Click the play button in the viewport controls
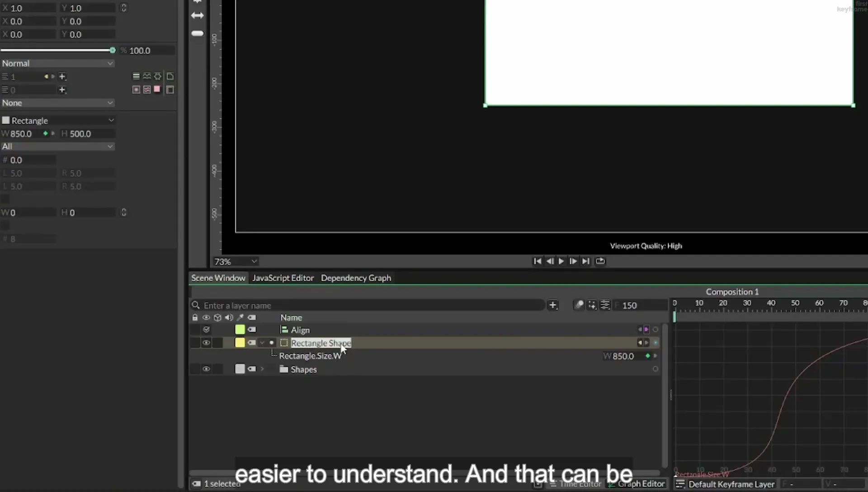The width and height of the screenshot is (868, 492). [x=561, y=261]
